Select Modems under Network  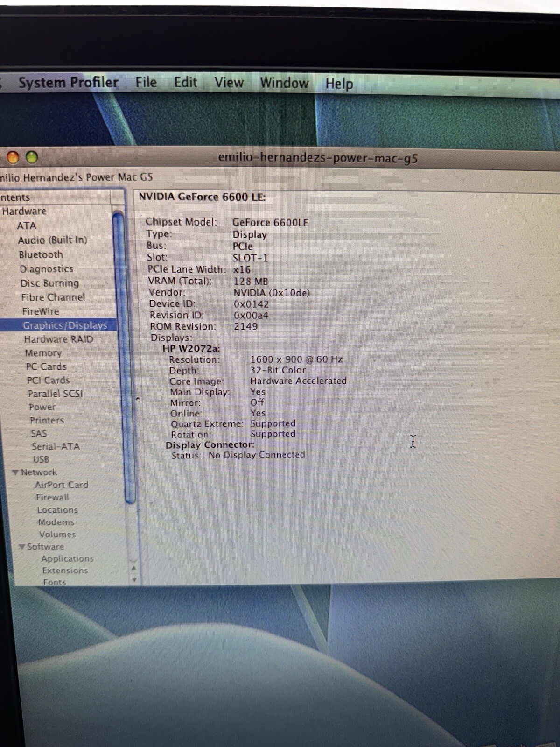56,522
